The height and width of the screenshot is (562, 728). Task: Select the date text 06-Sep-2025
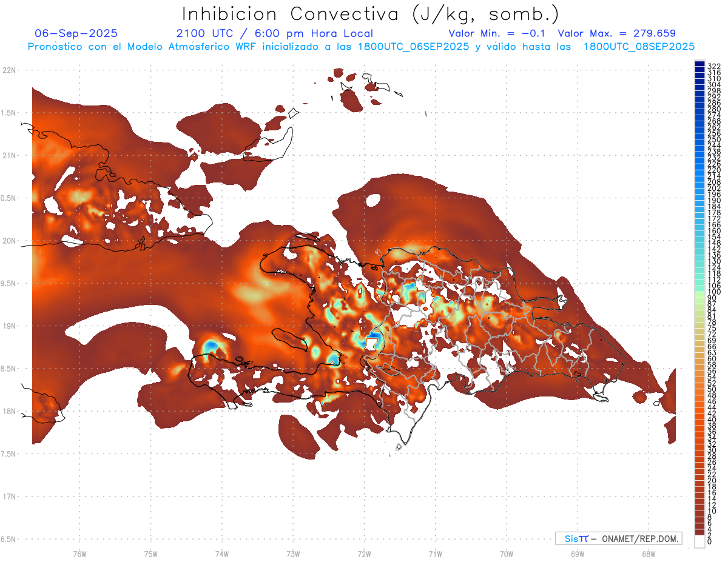76,33
